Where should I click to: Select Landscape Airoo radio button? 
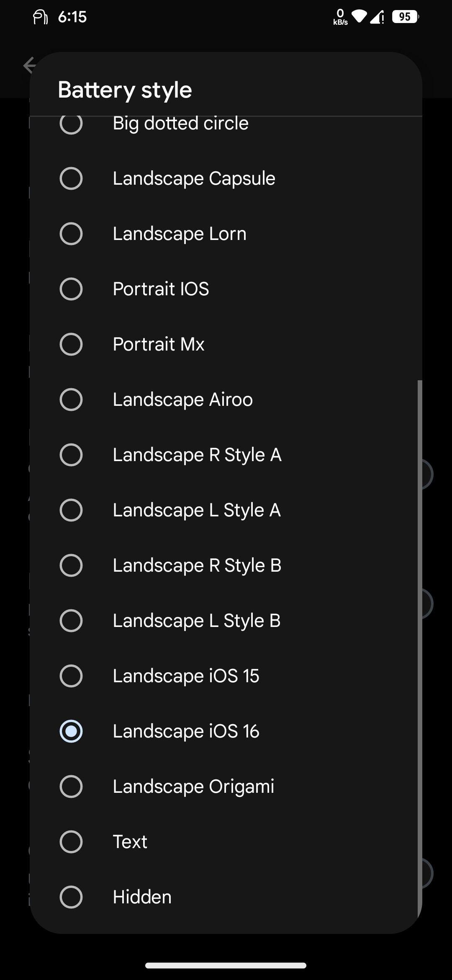pyautogui.click(x=71, y=400)
